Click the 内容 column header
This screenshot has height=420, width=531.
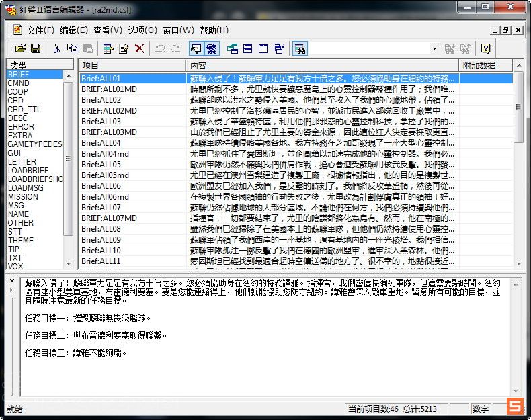pos(323,65)
